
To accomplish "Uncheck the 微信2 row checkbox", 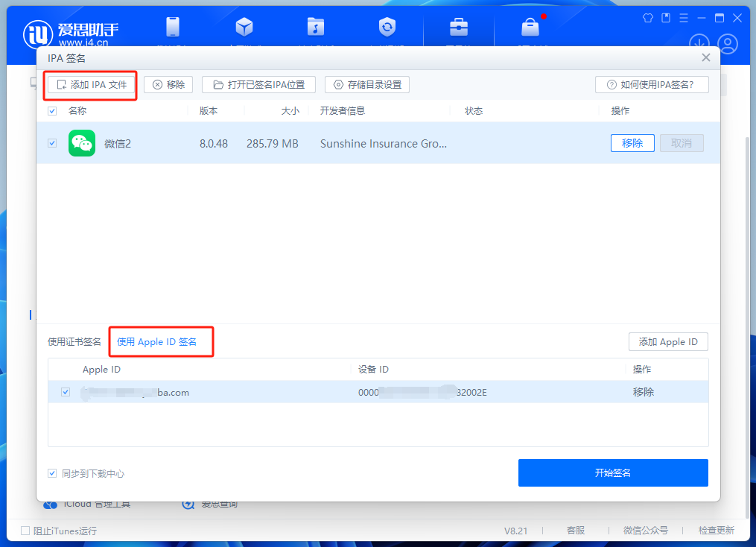I will [52, 143].
